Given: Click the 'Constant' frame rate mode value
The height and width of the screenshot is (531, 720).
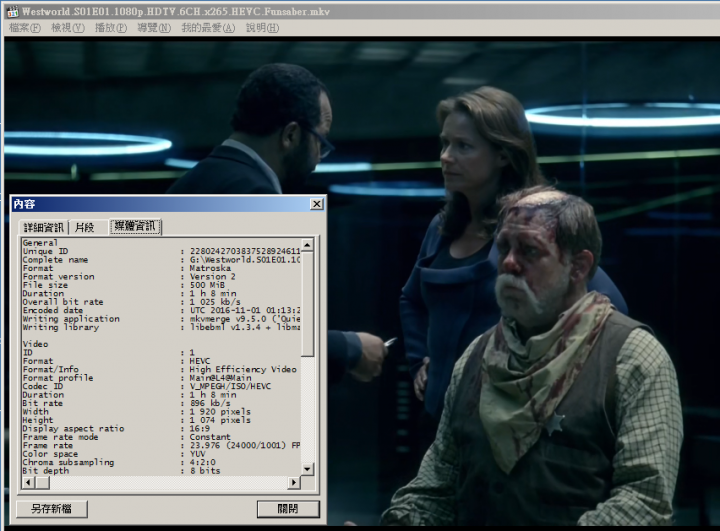Looking at the screenshot, I should tap(210, 437).
